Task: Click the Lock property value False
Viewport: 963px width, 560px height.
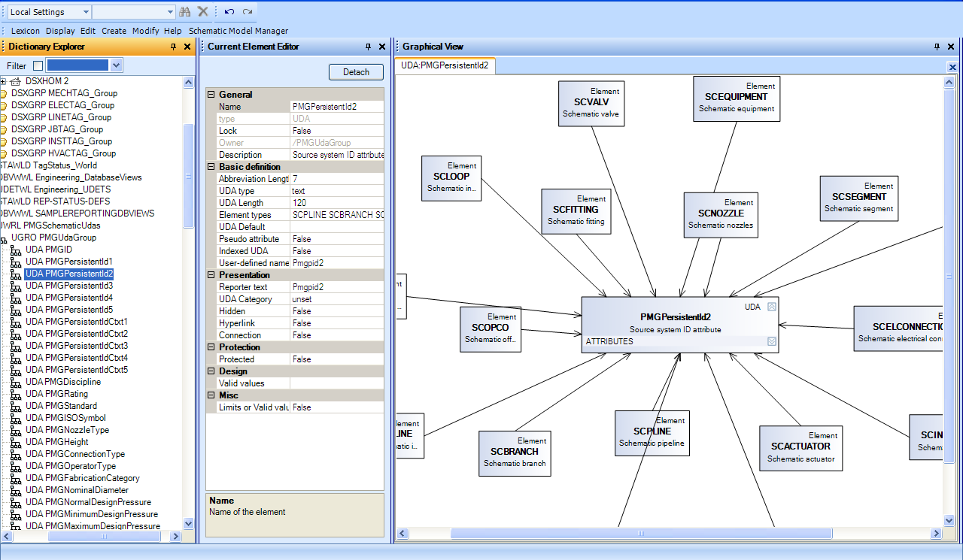Action: pyautogui.click(x=337, y=131)
